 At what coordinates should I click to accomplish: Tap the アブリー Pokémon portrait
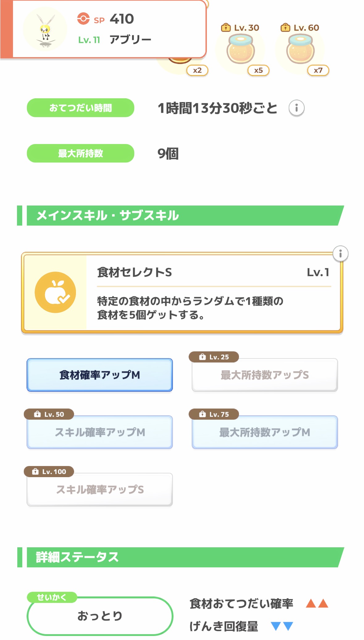[45, 29]
